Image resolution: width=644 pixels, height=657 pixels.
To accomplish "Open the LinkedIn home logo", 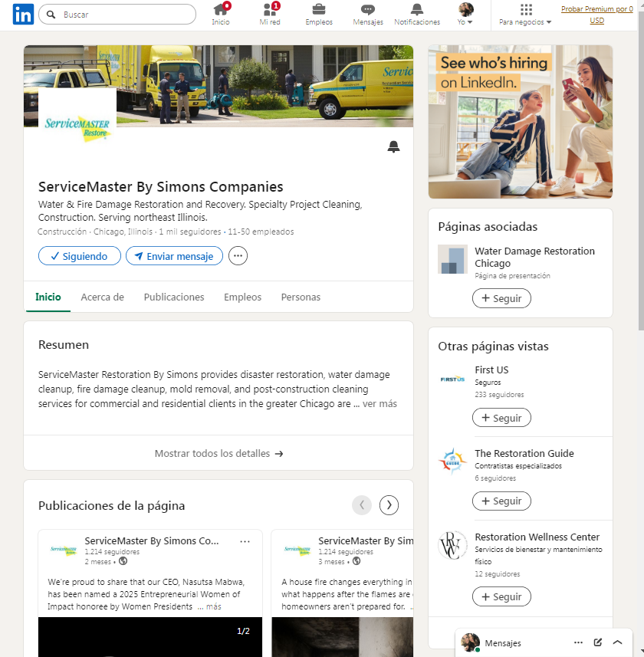I will point(23,15).
